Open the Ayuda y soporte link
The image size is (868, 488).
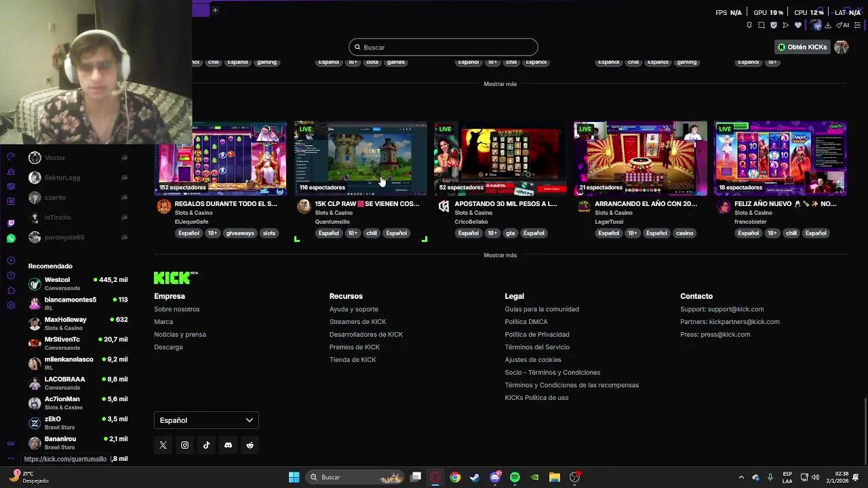354,309
